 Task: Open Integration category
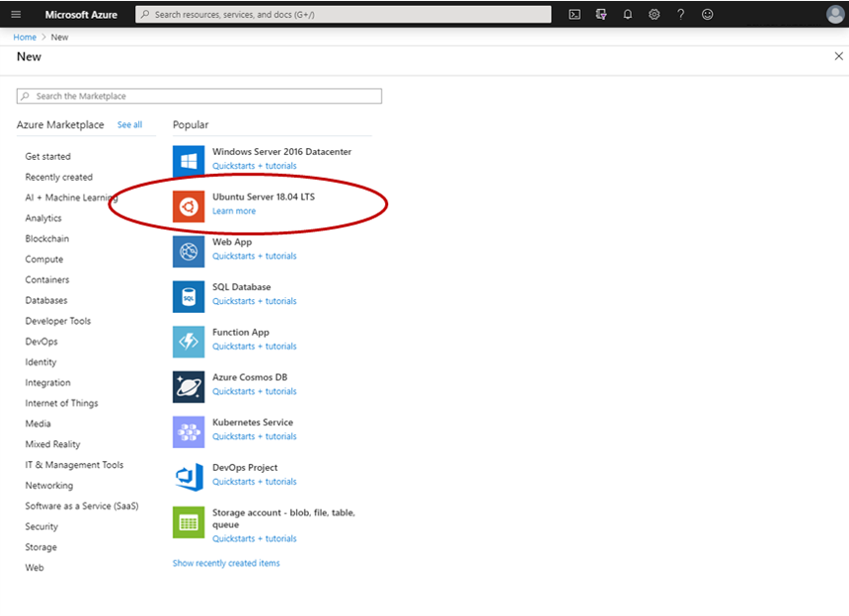click(x=47, y=383)
